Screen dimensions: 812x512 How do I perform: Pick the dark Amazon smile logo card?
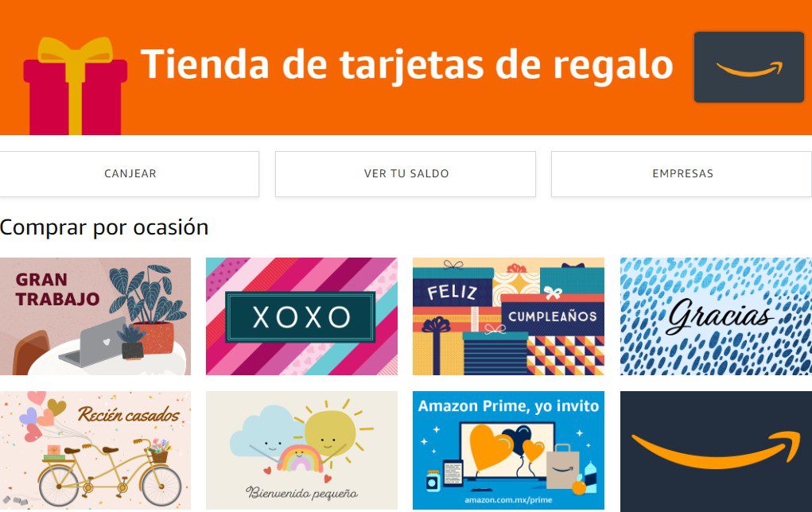pos(717,452)
